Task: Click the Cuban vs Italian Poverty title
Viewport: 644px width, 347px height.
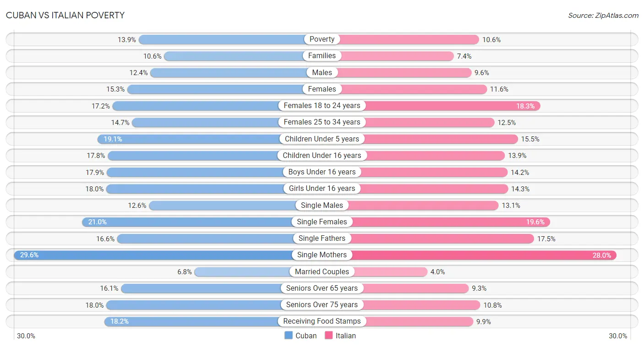Action: pos(65,15)
